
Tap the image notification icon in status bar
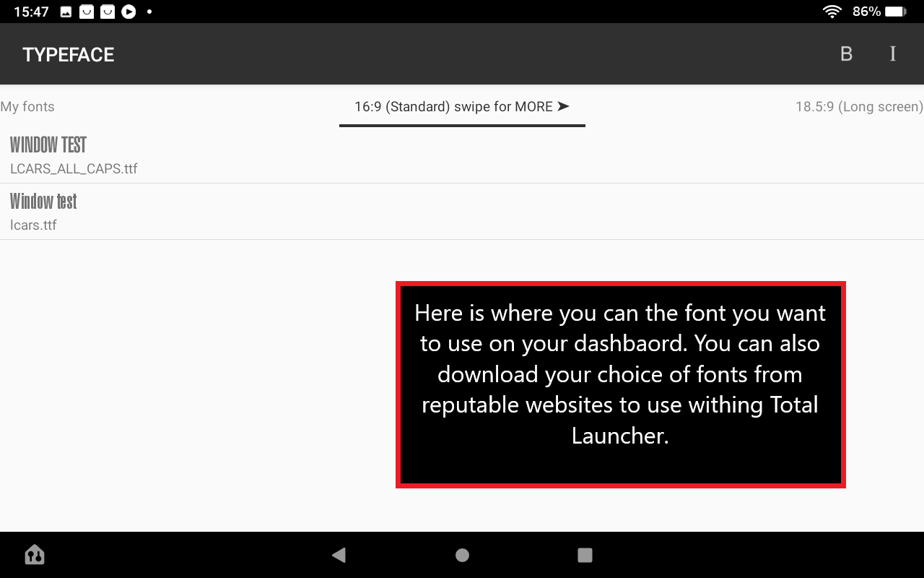[x=66, y=12]
